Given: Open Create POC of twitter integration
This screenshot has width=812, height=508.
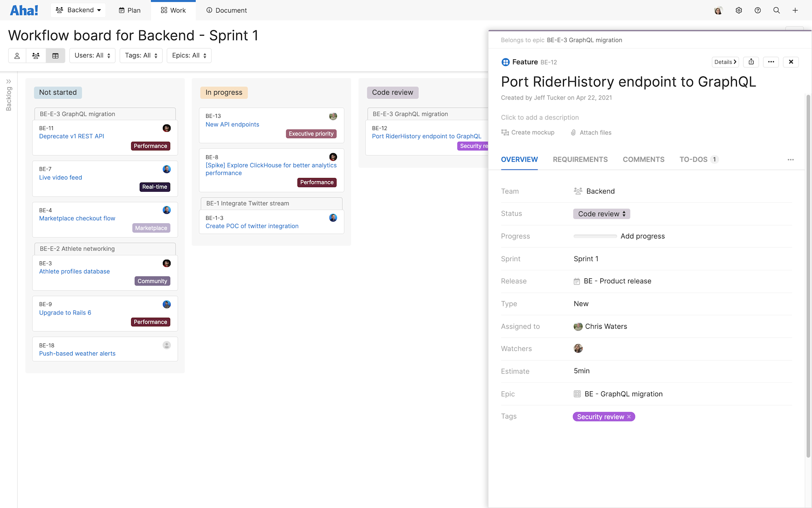Looking at the screenshot, I should (x=252, y=226).
